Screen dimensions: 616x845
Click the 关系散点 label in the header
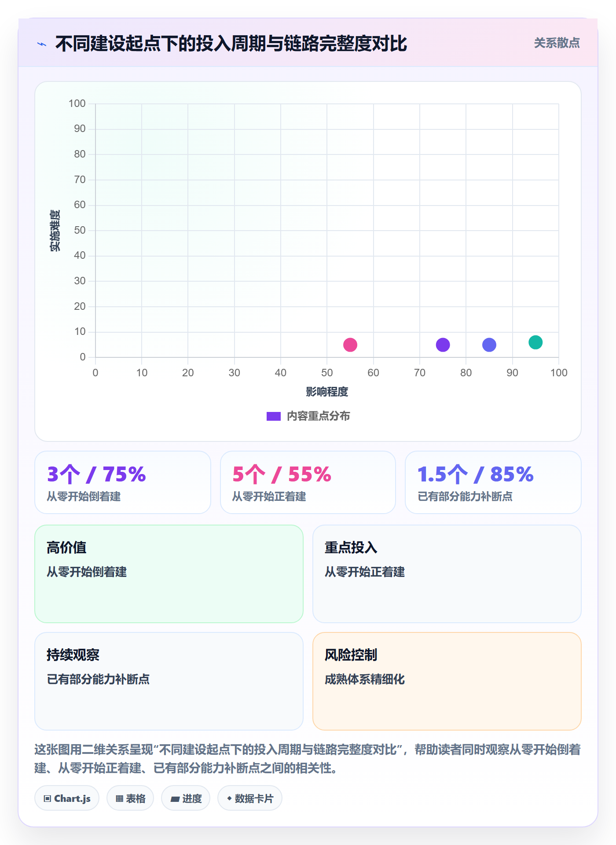click(557, 43)
